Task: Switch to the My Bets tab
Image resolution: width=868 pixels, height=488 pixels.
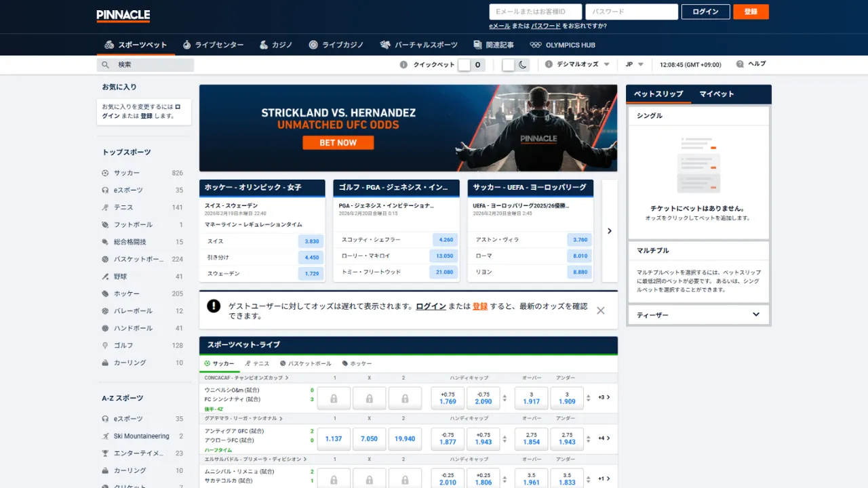Action: [x=717, y=94]
